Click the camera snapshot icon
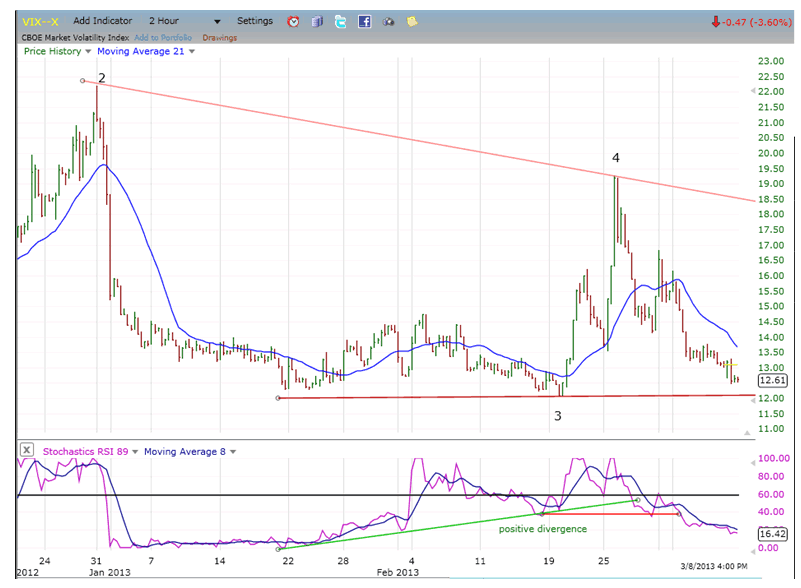801x588 pixels. 387,21
